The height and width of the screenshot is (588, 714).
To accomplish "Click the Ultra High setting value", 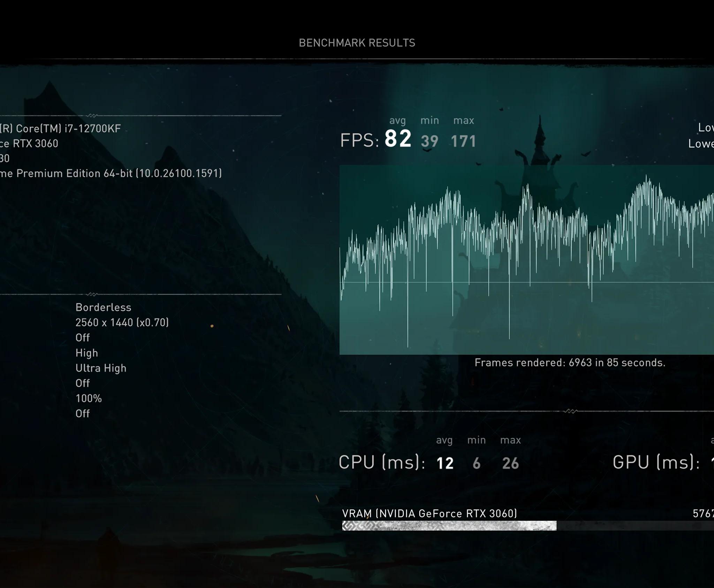I will click(x=101, y=368).
